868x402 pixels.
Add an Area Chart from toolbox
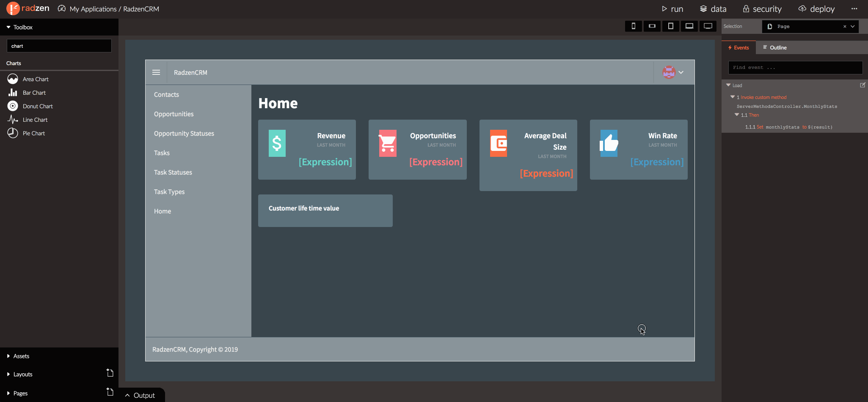(36, 79)
